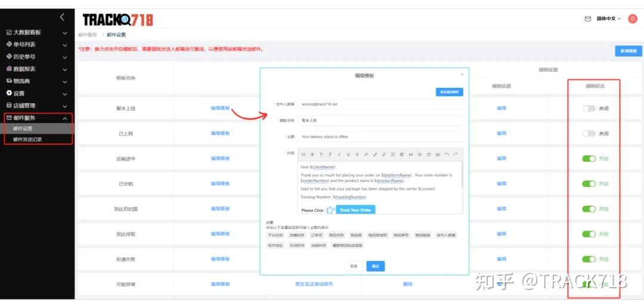Viewport: 644px width, 308px height.
Task: Click the highlight color icon in editor toolbar
Action: click(x=375, y=155)
